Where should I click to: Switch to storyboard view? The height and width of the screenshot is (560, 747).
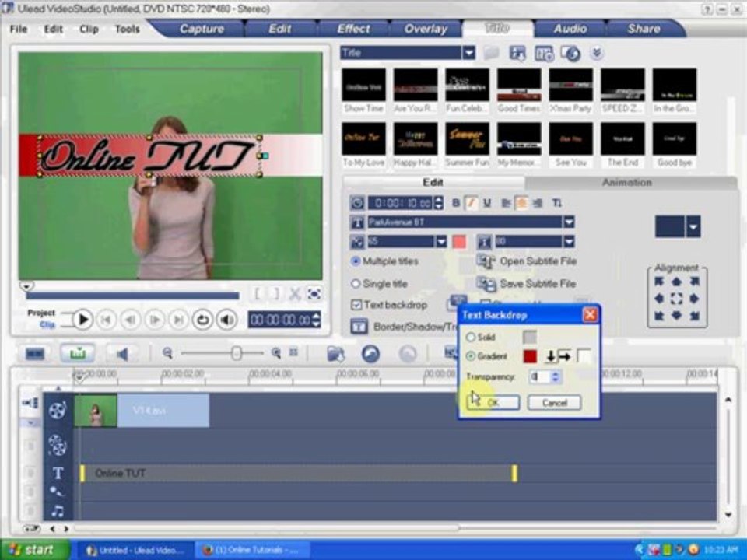tap(34, 354)
